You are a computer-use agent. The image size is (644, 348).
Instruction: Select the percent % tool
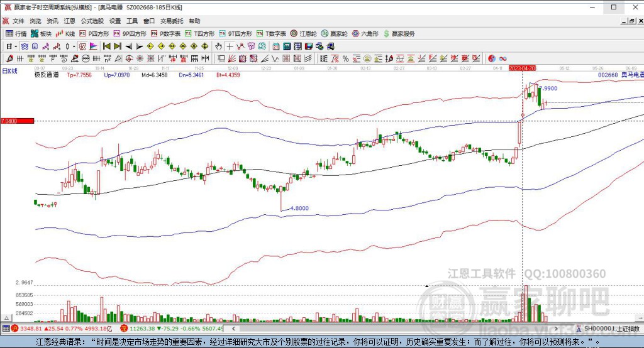pyautogui.click(x=345, y=58)
